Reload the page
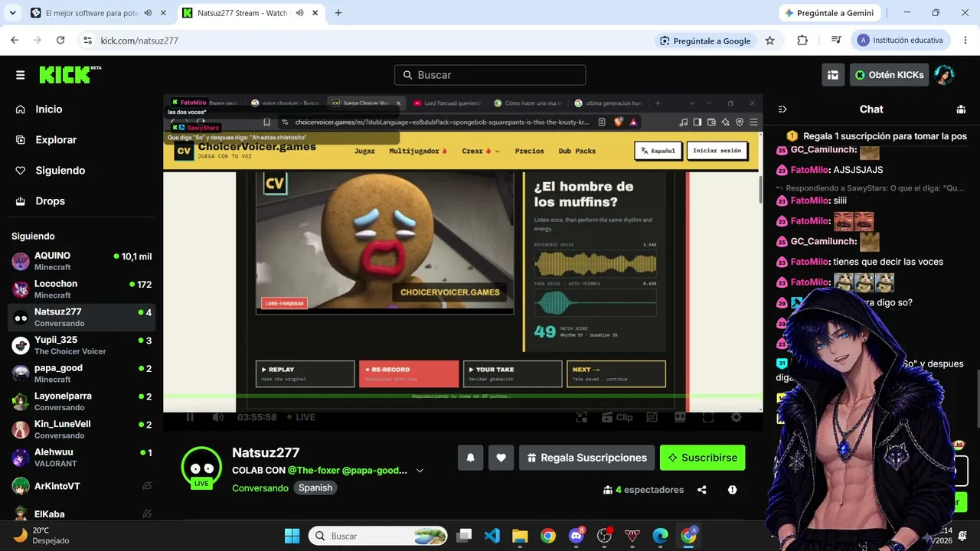980x551 pixels. (x=60, y=41)
